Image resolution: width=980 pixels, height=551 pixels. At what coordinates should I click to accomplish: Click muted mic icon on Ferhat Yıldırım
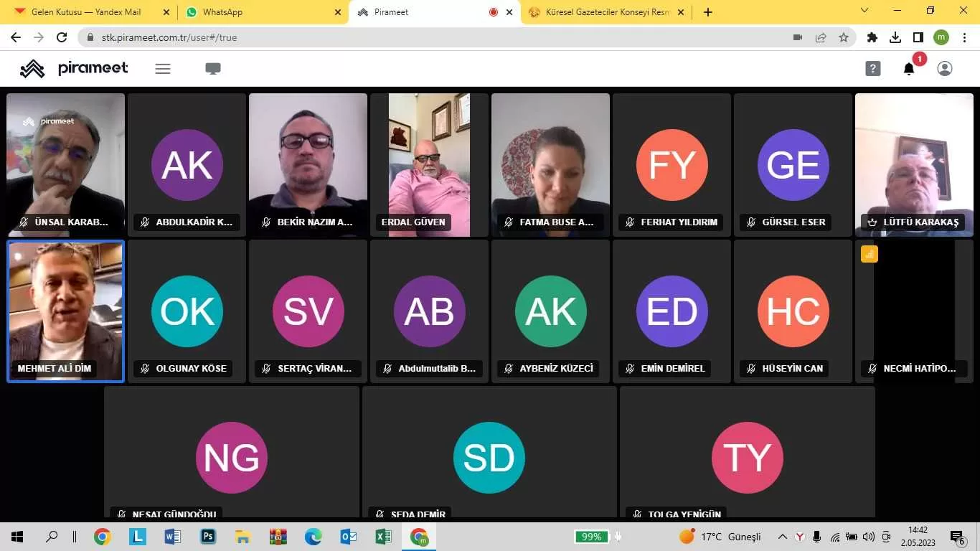pos(630,222)
